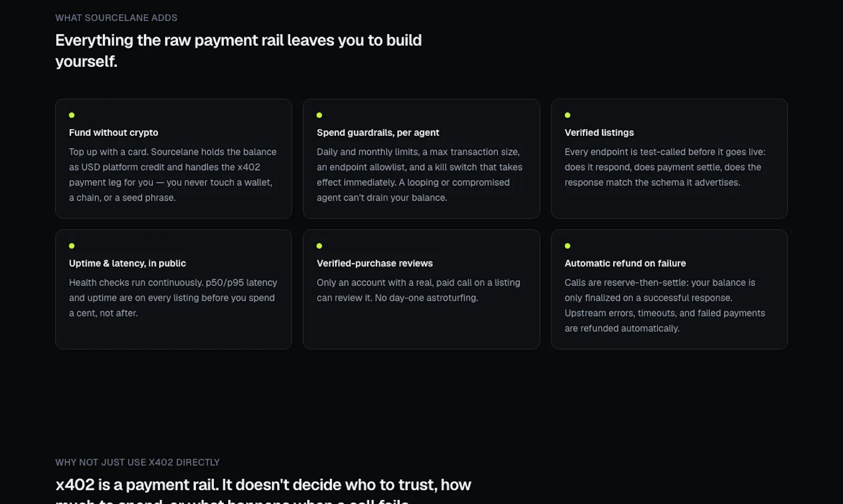843x504 pixels.
Task: Click the 'Health checks run continuously' description
Action: [173, 298]
